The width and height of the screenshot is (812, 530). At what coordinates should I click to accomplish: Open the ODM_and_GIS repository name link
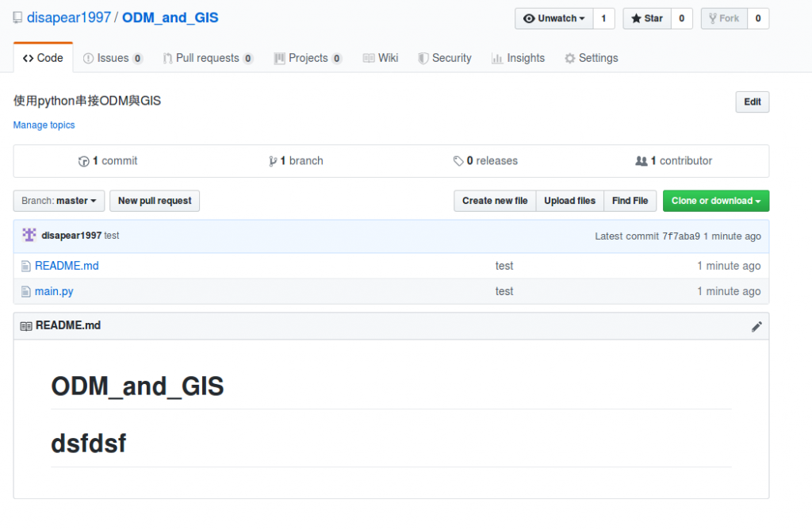coord(170,17)
